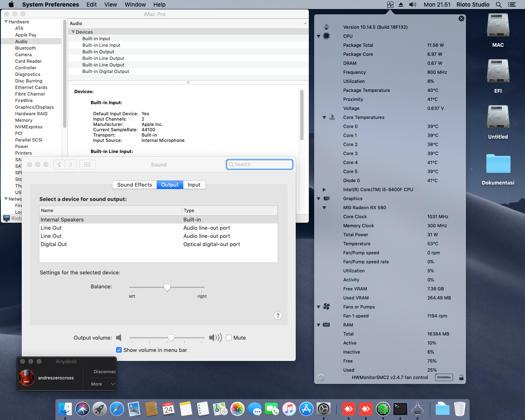Select Internal Speakers output device
Viewport: 525px width, 420px height.
(x=158, y=220)
